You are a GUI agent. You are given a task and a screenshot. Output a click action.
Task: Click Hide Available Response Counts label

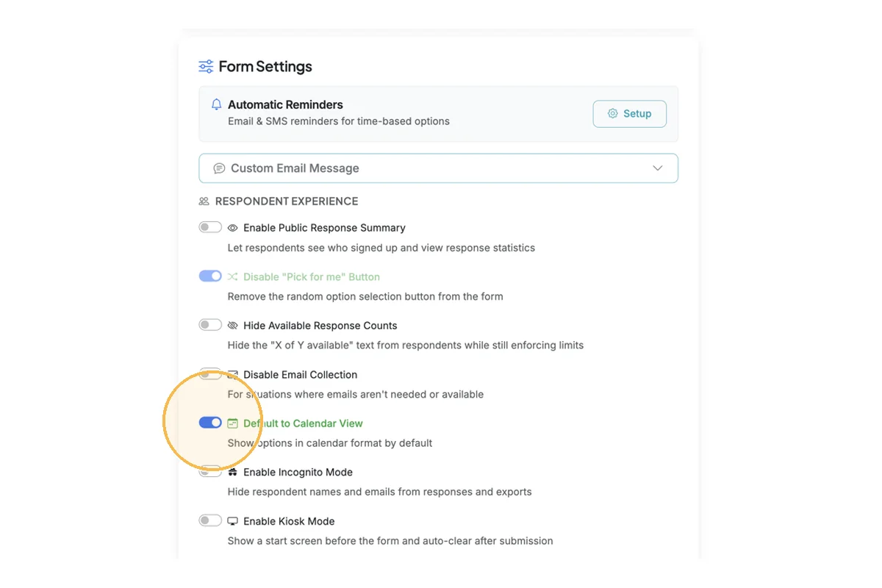click(320, 326)
